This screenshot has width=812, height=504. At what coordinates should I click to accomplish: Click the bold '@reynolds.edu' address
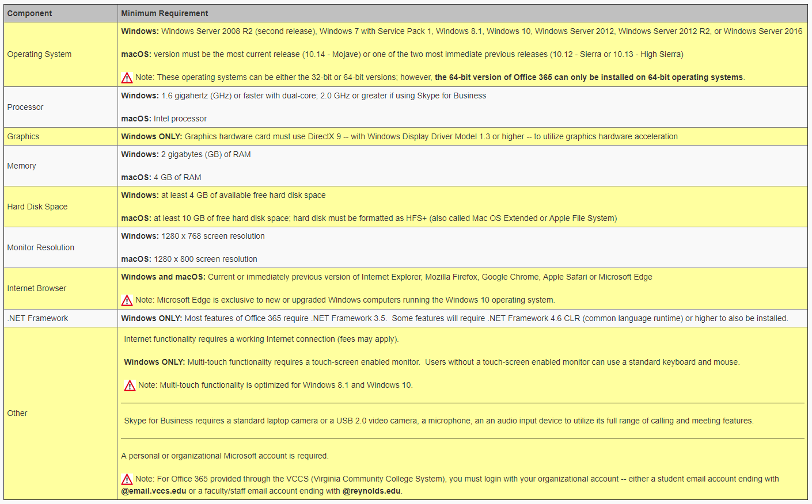(x=371, y=491)
